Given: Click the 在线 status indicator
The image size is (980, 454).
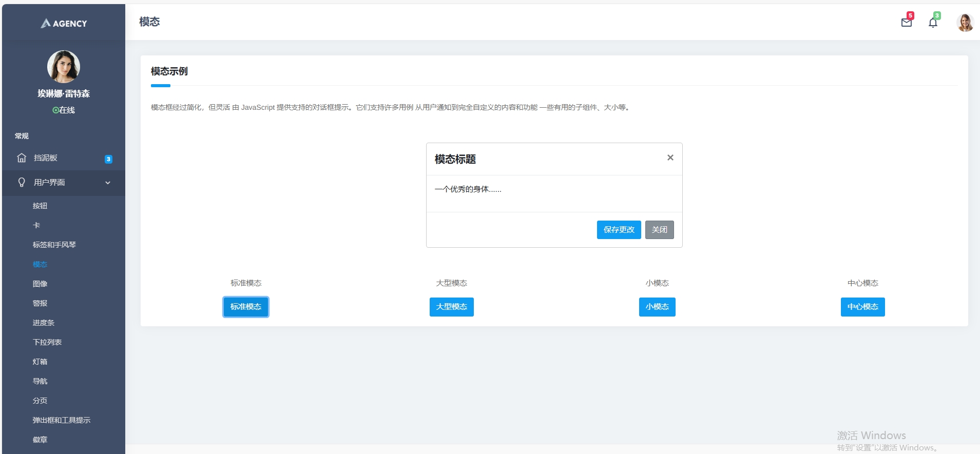Looking at the screenshot, I should point(64,110).
